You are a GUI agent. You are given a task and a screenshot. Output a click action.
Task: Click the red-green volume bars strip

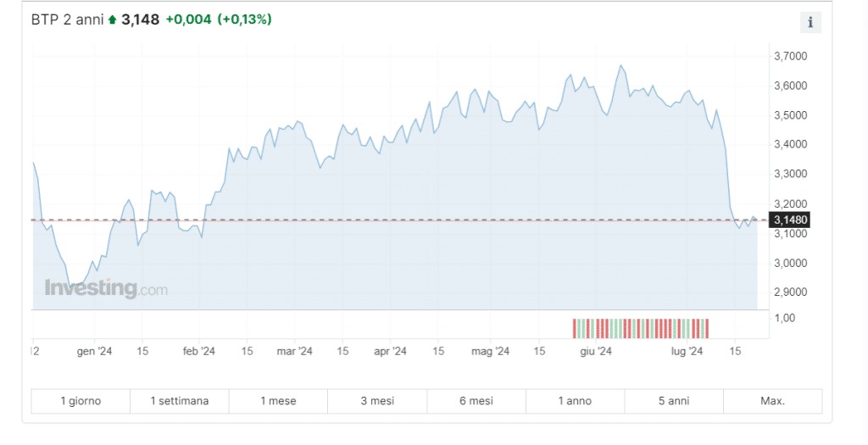pos(641,327)
